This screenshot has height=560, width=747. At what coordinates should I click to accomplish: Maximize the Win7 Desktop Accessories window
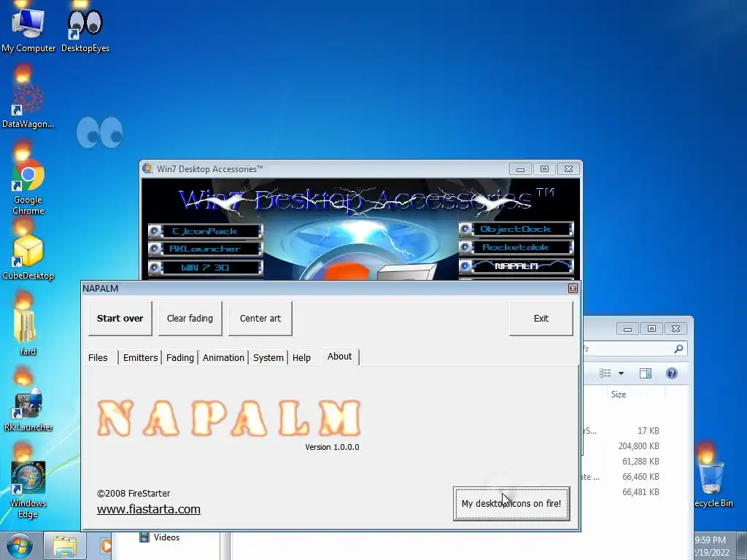[x=544, y=169]
